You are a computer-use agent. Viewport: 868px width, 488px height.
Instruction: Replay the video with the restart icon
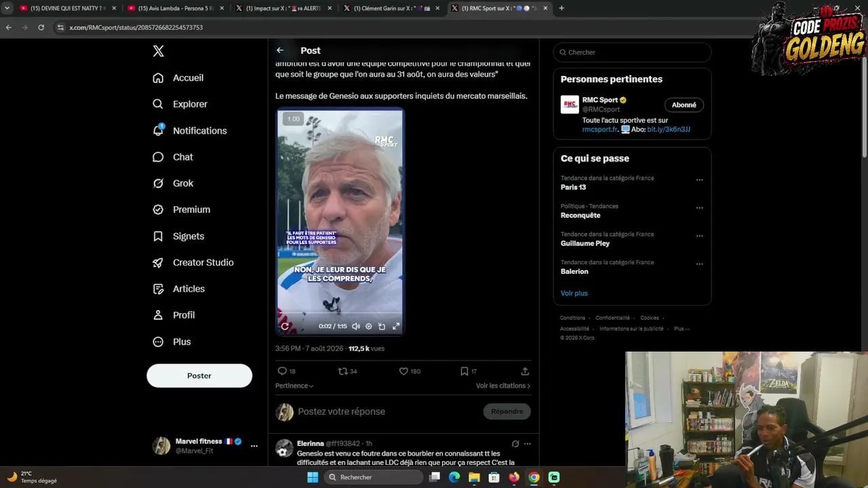click(285, 326)
